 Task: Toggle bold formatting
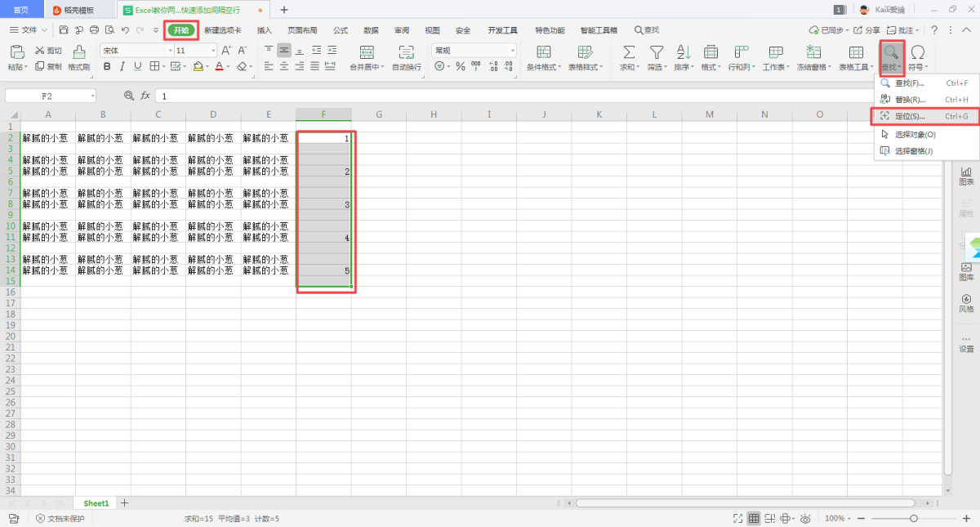(107, 66)
